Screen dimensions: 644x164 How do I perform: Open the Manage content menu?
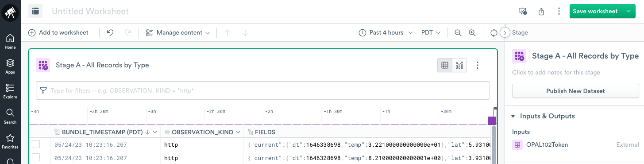tap(177, 33)
